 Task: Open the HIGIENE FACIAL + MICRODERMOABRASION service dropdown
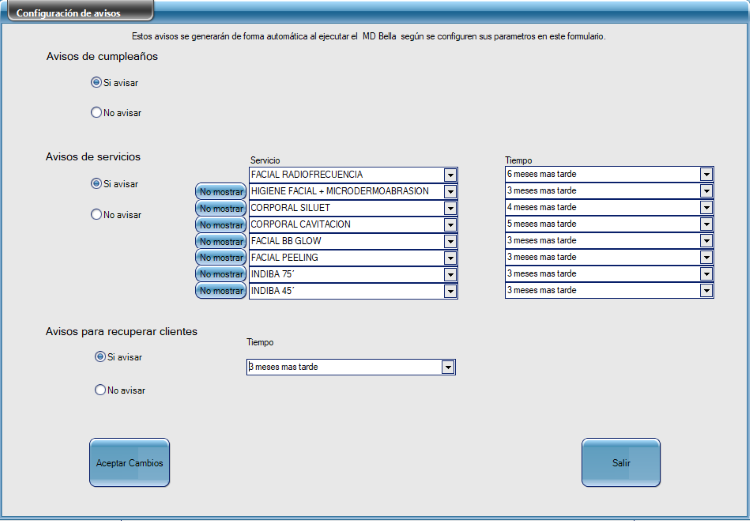point(450,191)
